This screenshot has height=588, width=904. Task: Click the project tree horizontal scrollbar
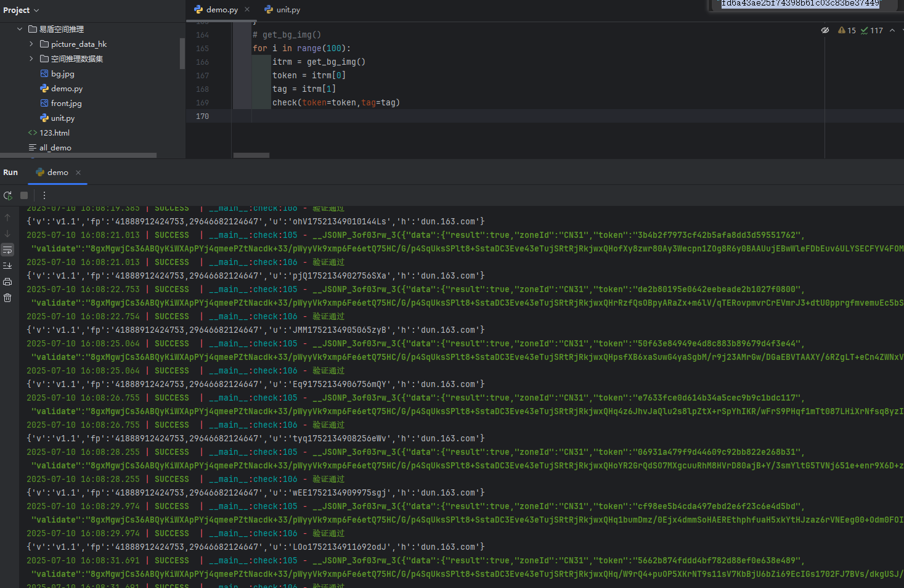coord(78,155)
